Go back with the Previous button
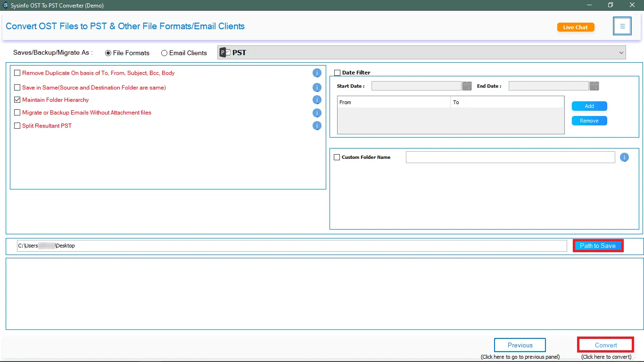644x362 pixels. 520,345
